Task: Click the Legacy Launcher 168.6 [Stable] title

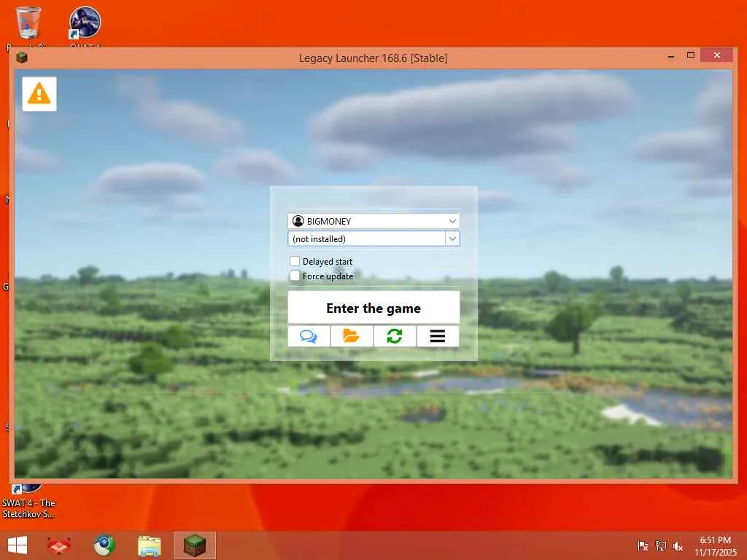Action: click(373, 58)
